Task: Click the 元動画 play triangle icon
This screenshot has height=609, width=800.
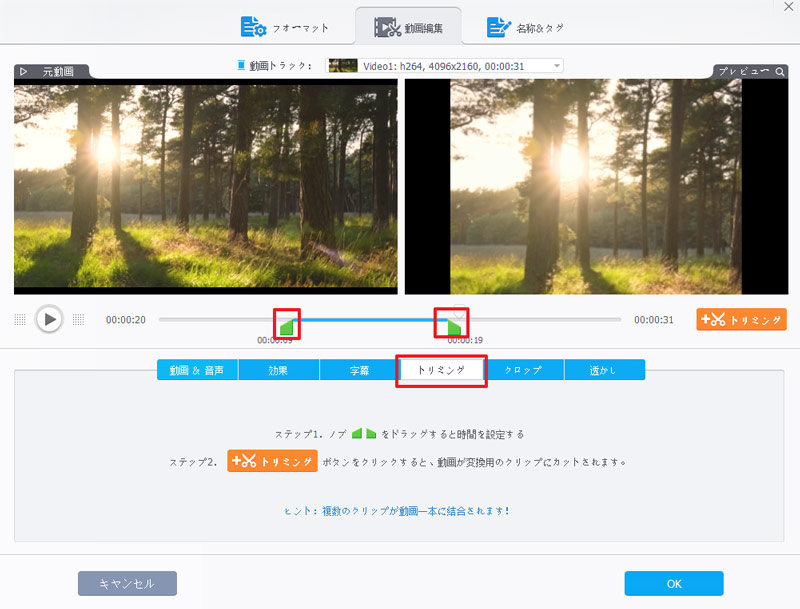Action: click(24, 72)
